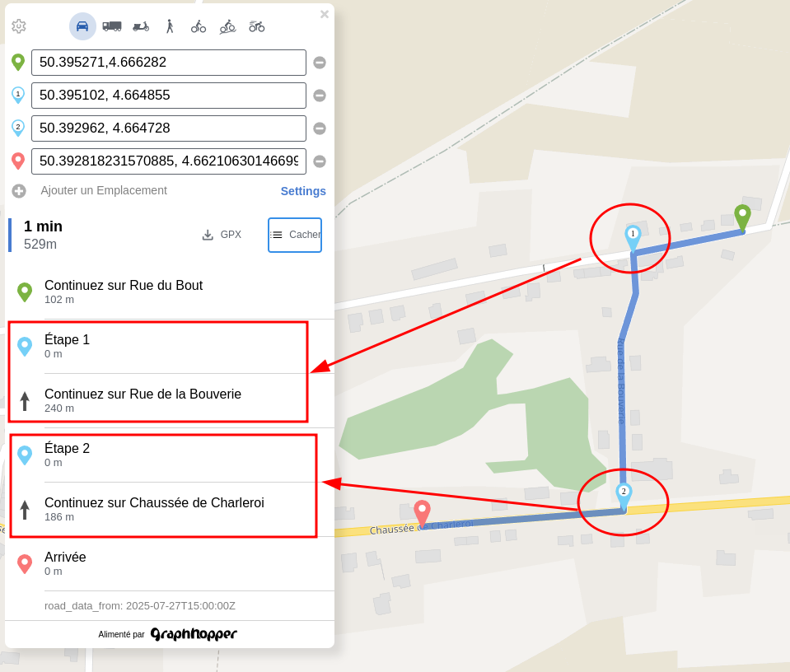Remove waypoint 1 from the route
Screen dimensions: 790x672
pos(320,96)
